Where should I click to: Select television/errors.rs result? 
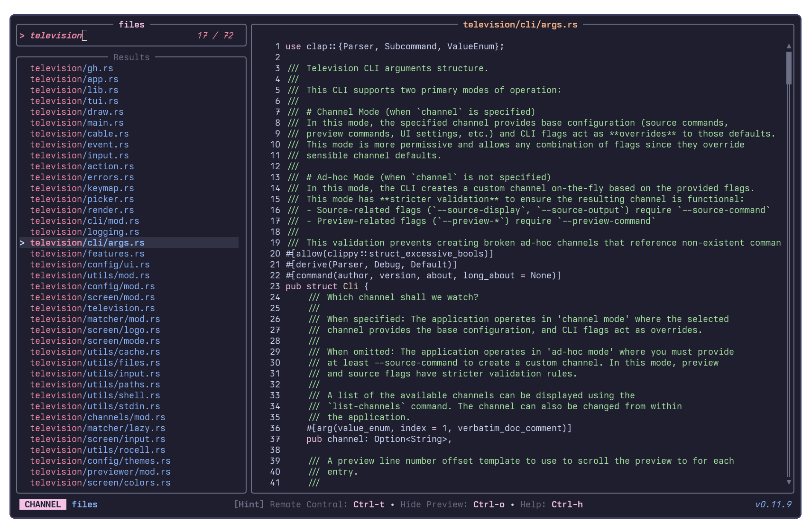[82, 177]
